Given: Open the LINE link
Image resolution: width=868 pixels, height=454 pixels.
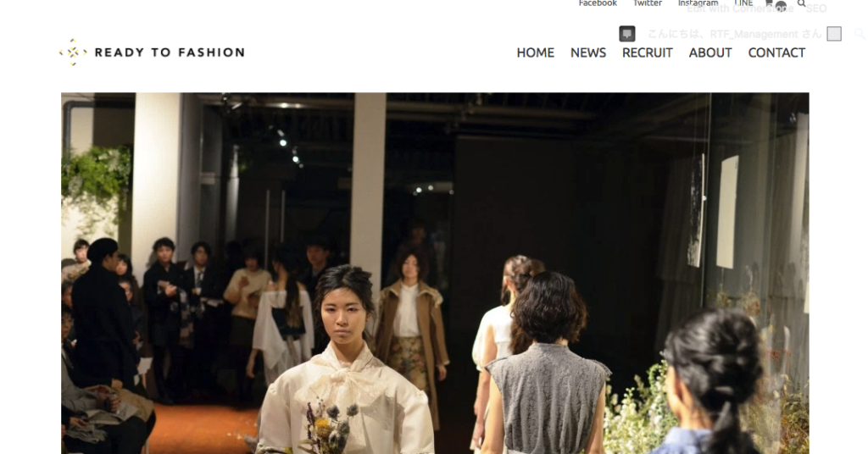Looking at the screenshot, I should pos(743,3).
